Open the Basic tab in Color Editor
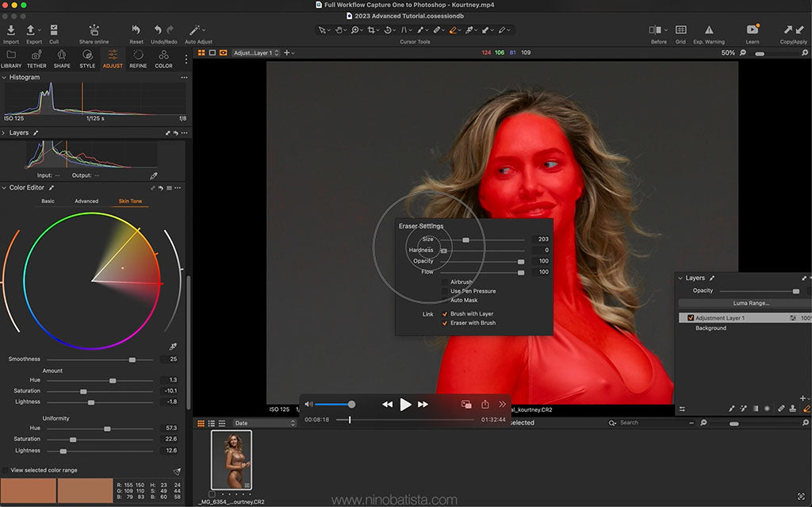Viewport: 812px width, 507px height. pos(48,201)
